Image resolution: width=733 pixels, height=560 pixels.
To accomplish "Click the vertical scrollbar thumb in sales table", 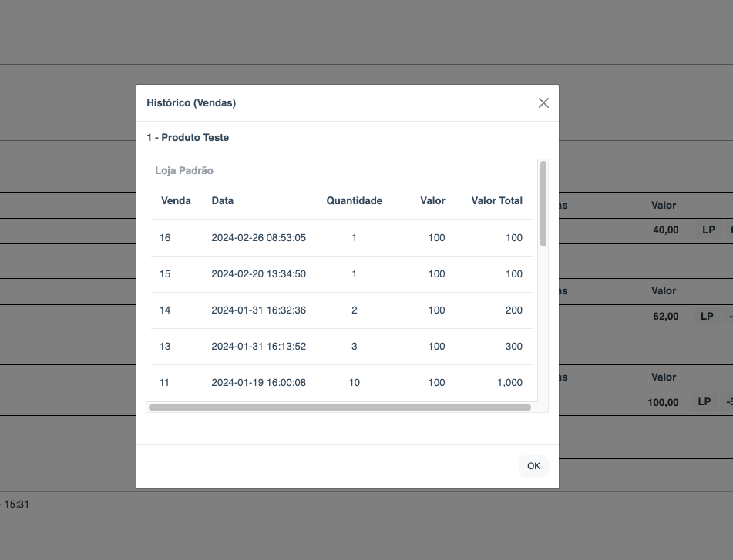I will [543, 203].
